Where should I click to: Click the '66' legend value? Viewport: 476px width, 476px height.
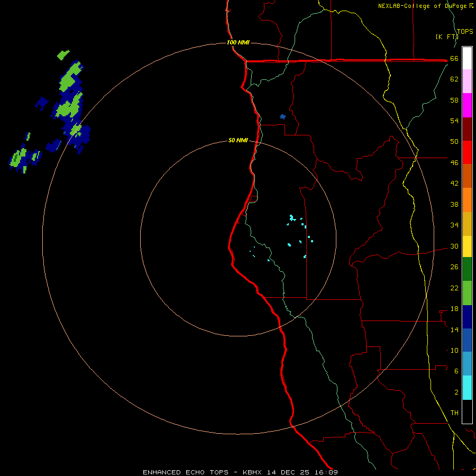tap(454, 58)
